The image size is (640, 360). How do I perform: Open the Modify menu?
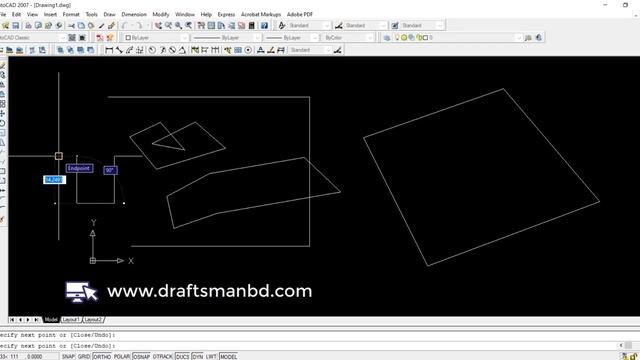click(160, 14)
